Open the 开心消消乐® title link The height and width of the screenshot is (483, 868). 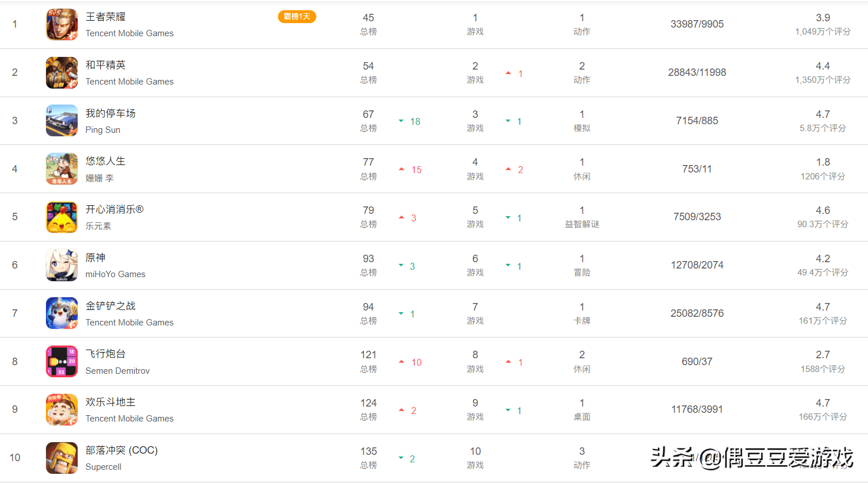(x=114, y=209)
